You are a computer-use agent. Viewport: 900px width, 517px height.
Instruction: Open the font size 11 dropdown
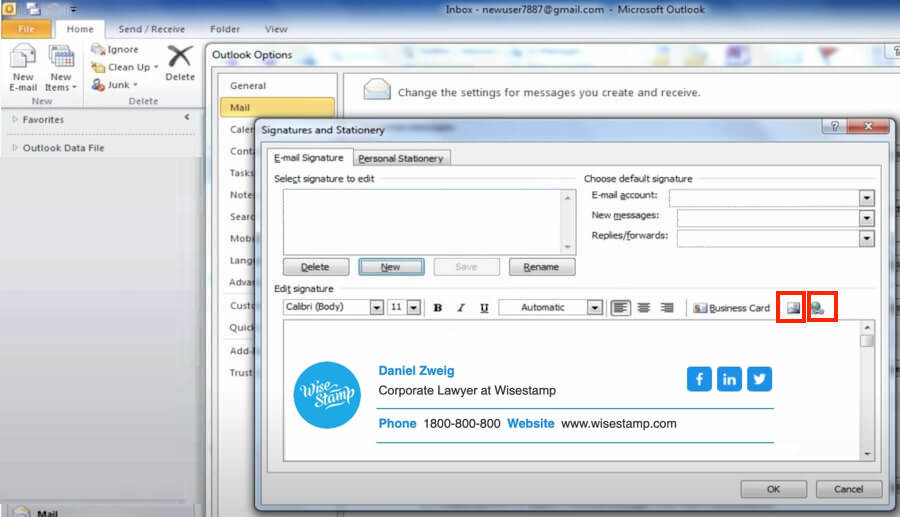[x=414, y=308]
